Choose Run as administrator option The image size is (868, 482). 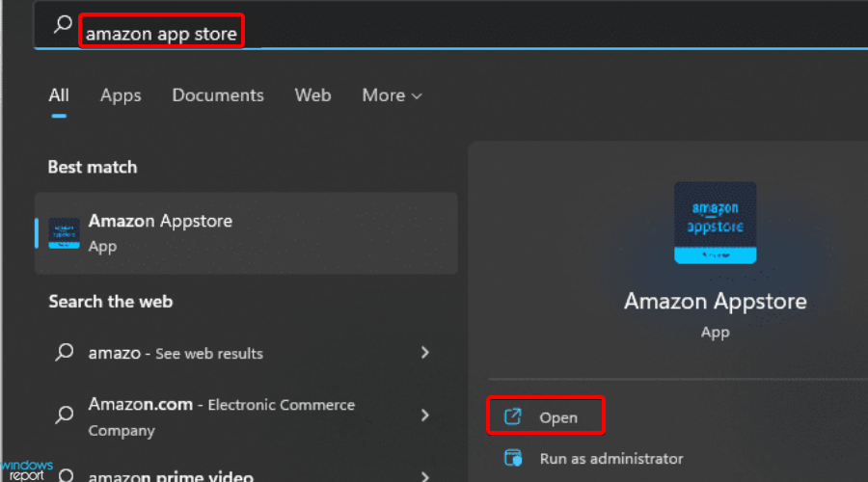pyautogui.click(x=611, y=458)
